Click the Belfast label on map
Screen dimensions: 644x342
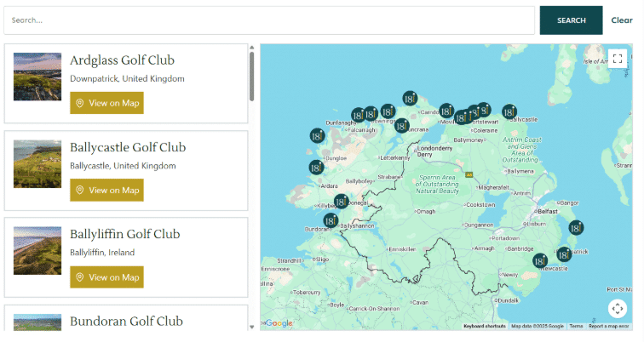pos(548,212)
